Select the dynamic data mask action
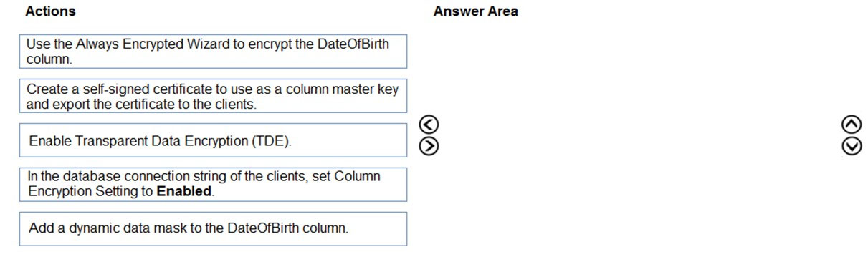The height and width of the screenshot is (267, 868). [213, 229]
